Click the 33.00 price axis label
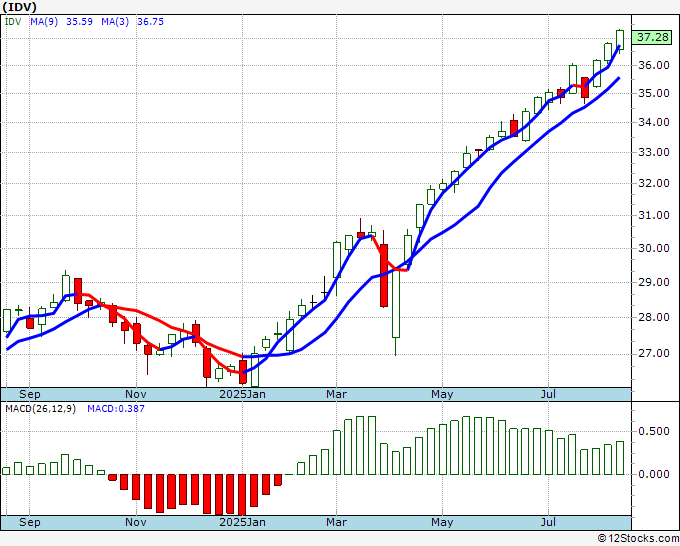Viewport: 680px width, 546px height. (654, 153)
